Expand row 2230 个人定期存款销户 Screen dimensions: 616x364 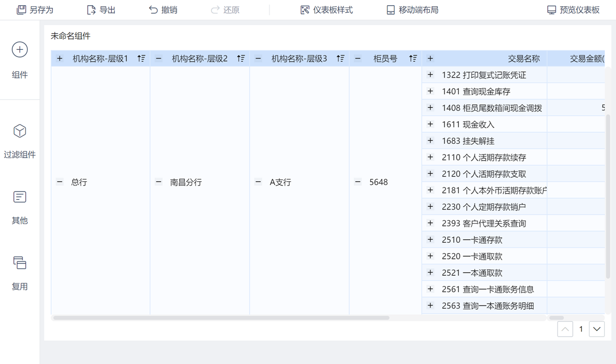coord(430,206)
